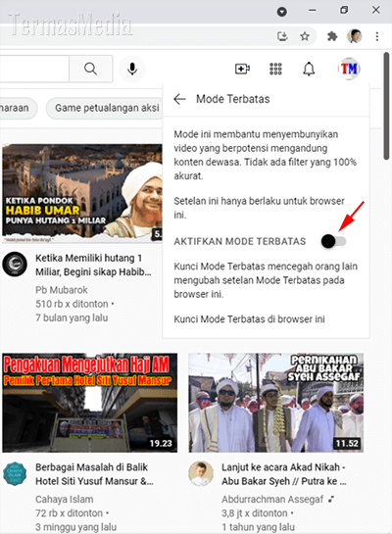Click the 510 rb x ditonton text
Viewport: 392px width, 534px height.
coord(72,304)
